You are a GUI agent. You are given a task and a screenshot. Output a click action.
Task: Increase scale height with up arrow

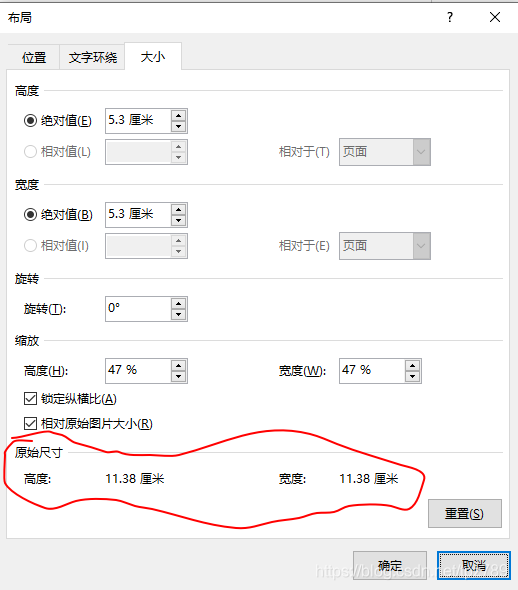[179, 366]
